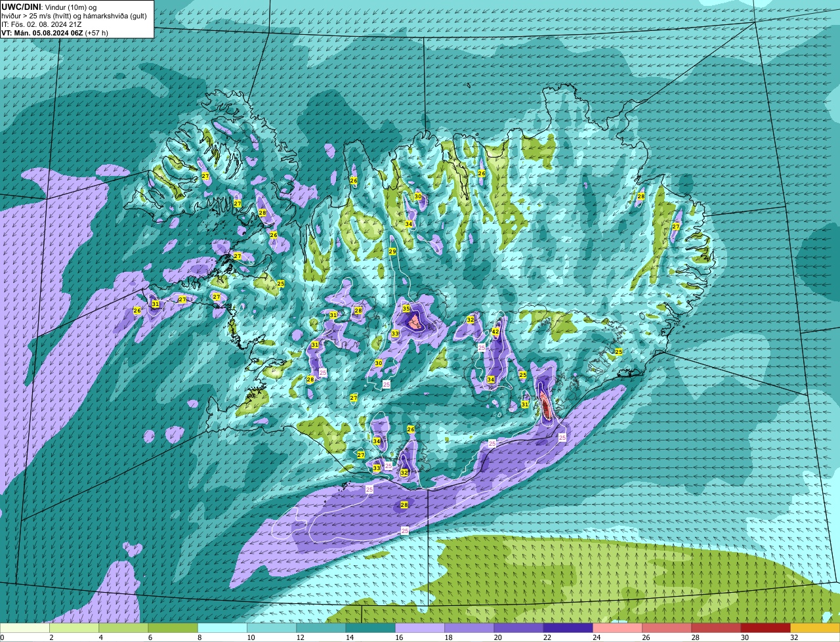The height and width of the screenshot is (642, 840).
Task: Click the legend scale number "4"
Action: (x=100, y=637)
